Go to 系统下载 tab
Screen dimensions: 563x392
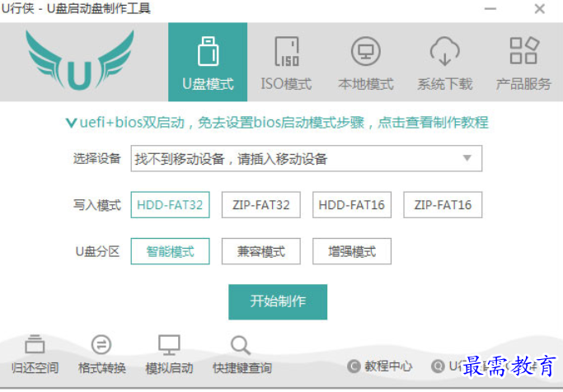tap(444, 62)
